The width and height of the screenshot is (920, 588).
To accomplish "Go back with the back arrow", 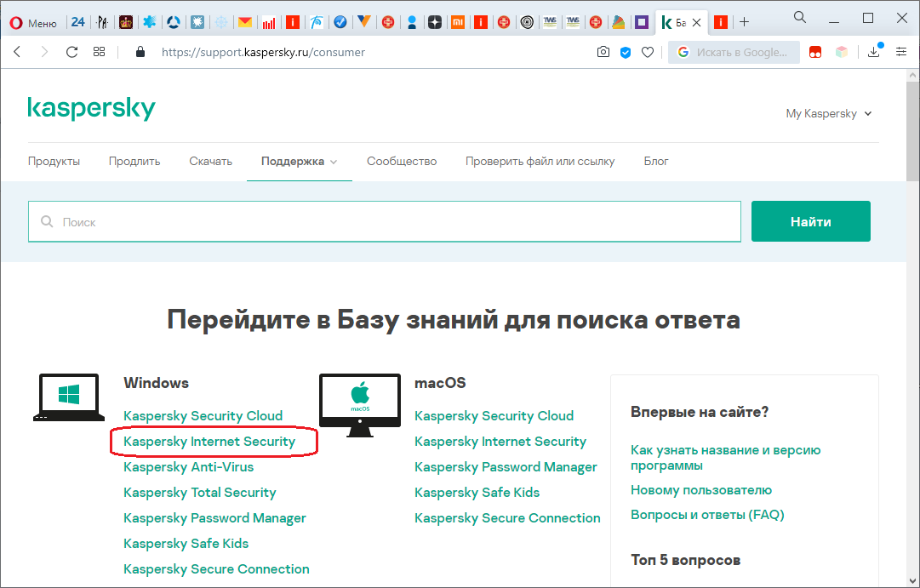I will [18, 52].
